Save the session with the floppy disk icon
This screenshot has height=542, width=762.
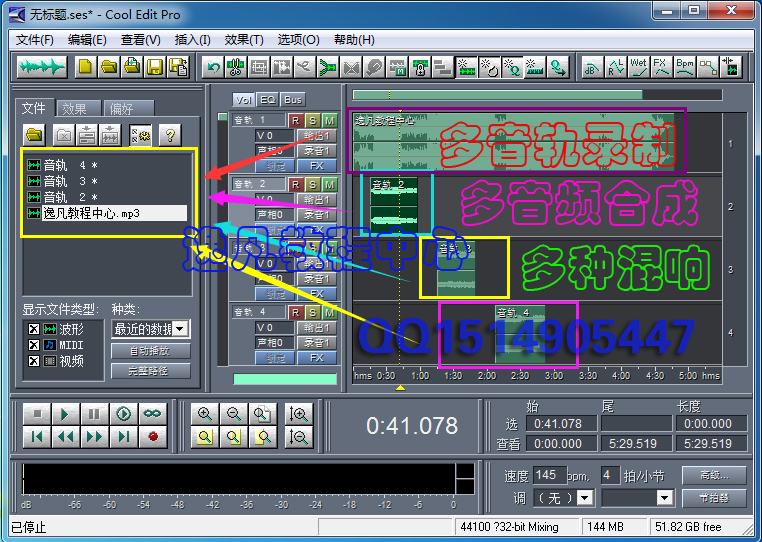point(155,67)
